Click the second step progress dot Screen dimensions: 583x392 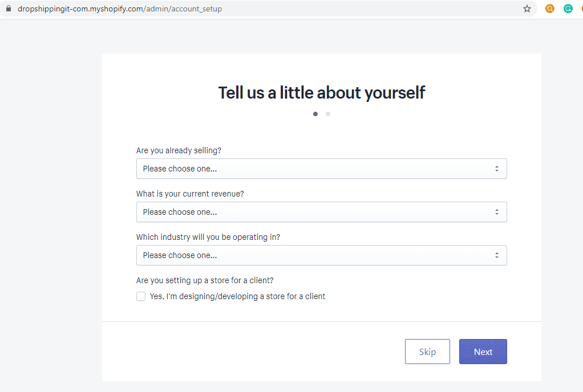(328, 114)
